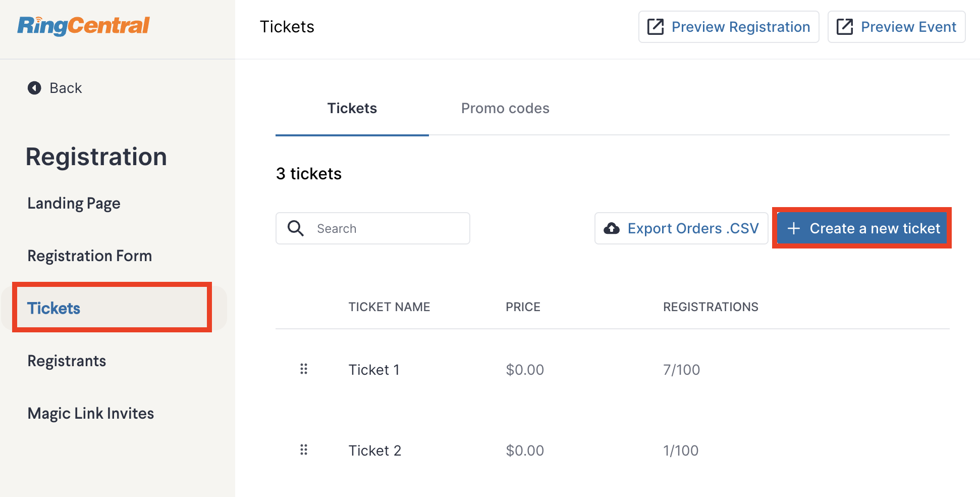The height and width of the screenshot is (497, 980).
Task: Select the Tickets tab
Action: pyautogui.click(x=352, y=108)
